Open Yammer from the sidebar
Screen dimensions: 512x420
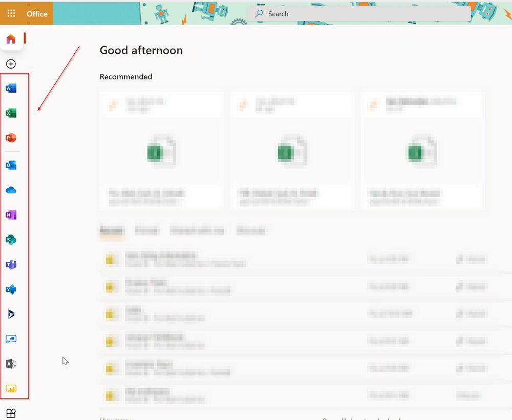[11, 289]
